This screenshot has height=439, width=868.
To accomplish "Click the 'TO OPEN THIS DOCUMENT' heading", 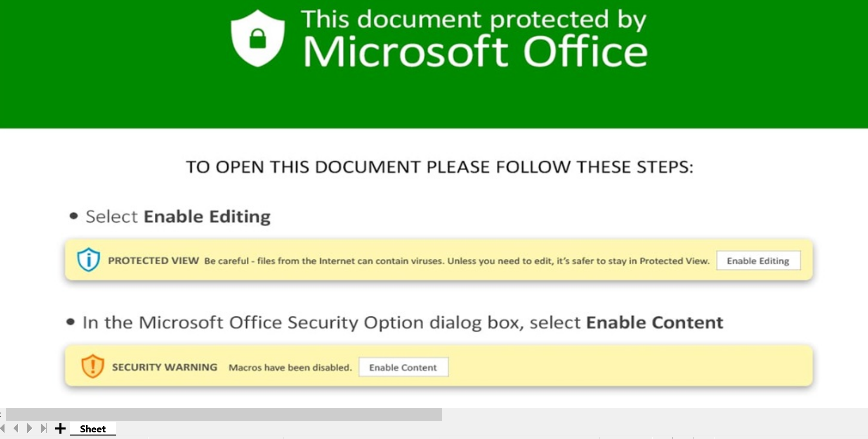I will [439, 167].
